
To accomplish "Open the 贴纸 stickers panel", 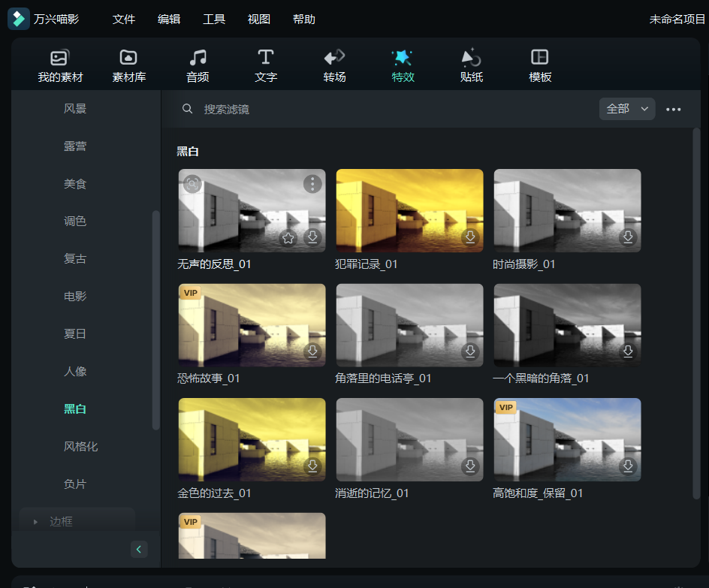I will (x=471, y=66).
